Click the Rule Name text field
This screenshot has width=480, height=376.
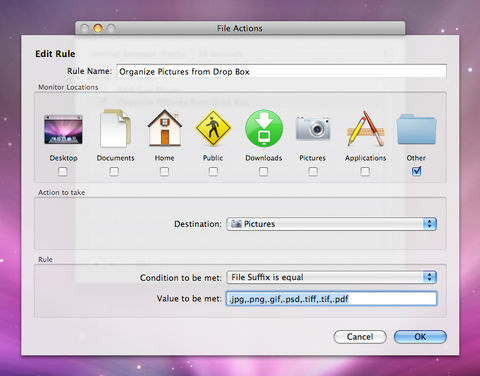point(282,71)
